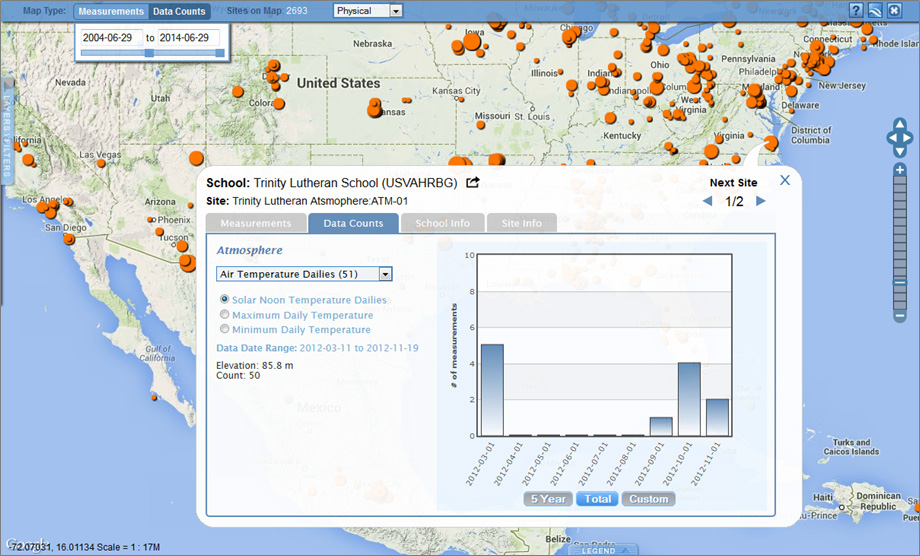The image size is (920, 556).
Task: Select Maximum Daily Temperature radio
Action: click(224, 314)
